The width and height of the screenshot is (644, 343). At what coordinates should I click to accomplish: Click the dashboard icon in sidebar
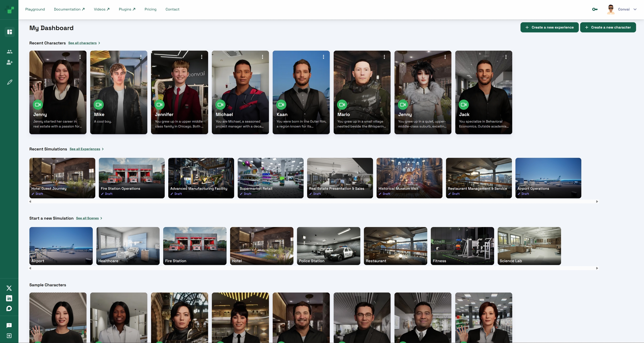click(x=10, y=32)
